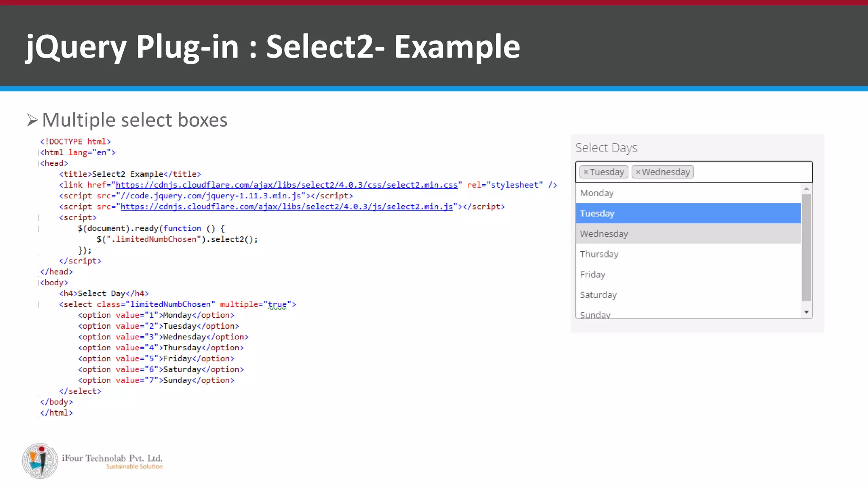Image resolution: width=868 pixels, height=488 pixels.
Task: Click the scrollbar up arrow of day list
Action: pos(807,189)
